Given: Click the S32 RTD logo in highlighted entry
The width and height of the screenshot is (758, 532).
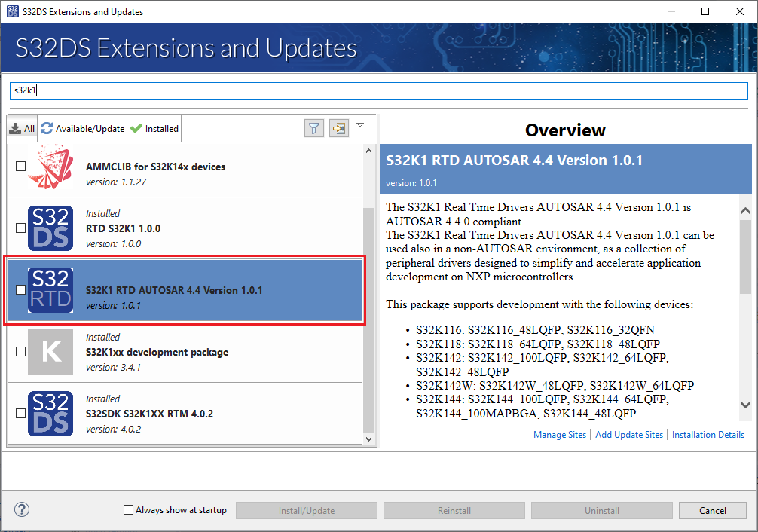Looking at the screenshot, I should coord(50,289).
